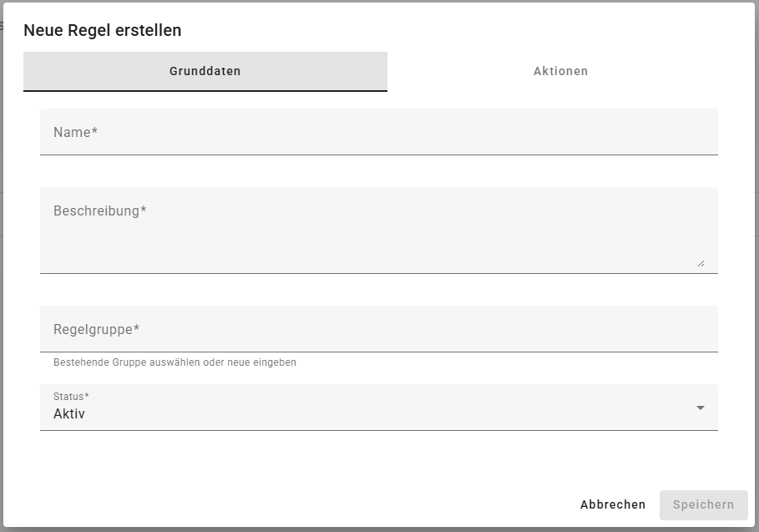Open the Regelgruppe combo box

[x=378, y=329]
